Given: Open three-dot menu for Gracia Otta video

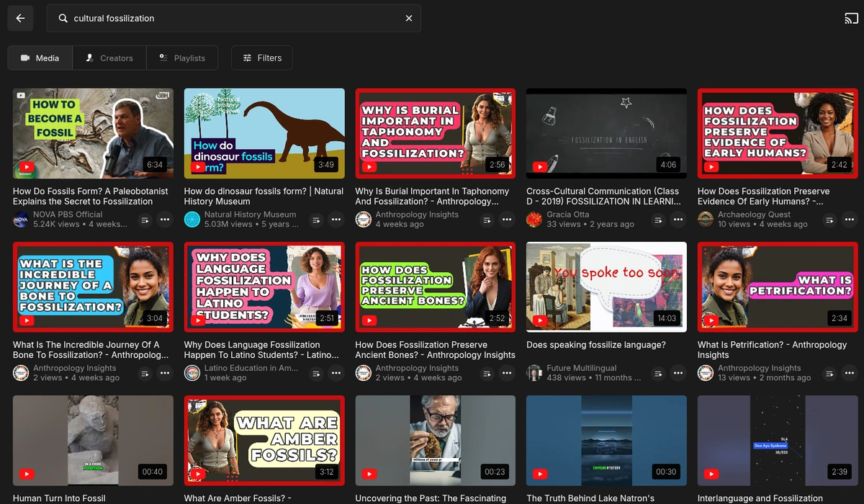Looking at the screenshot, I should click(678, 220).
